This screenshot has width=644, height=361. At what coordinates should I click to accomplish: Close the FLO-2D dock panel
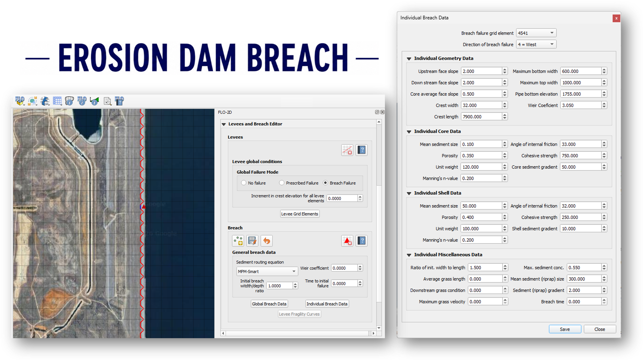point(382,112)
